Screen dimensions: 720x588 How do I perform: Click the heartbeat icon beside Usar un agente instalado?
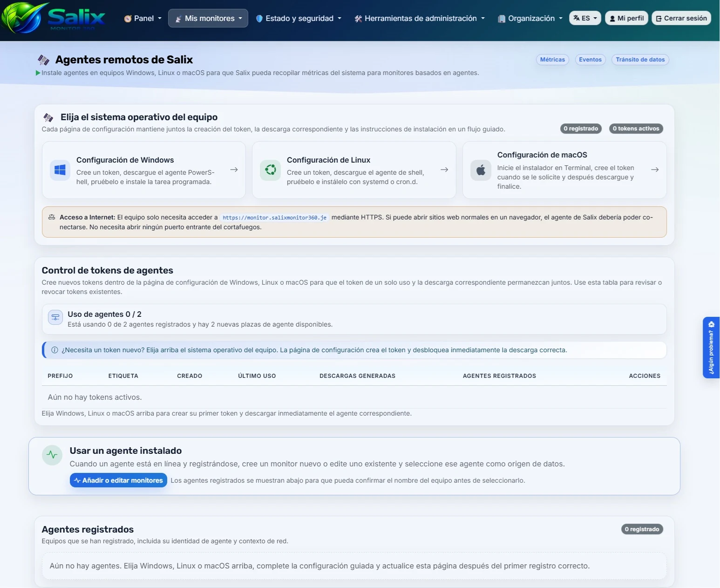tap(52, 455)
